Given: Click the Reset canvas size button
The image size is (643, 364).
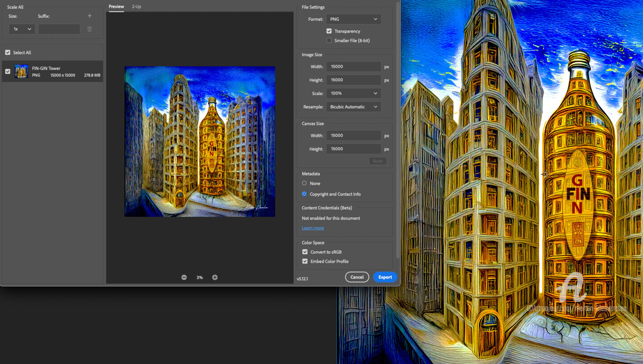Looking at the screenshot, I should point(378,161).
